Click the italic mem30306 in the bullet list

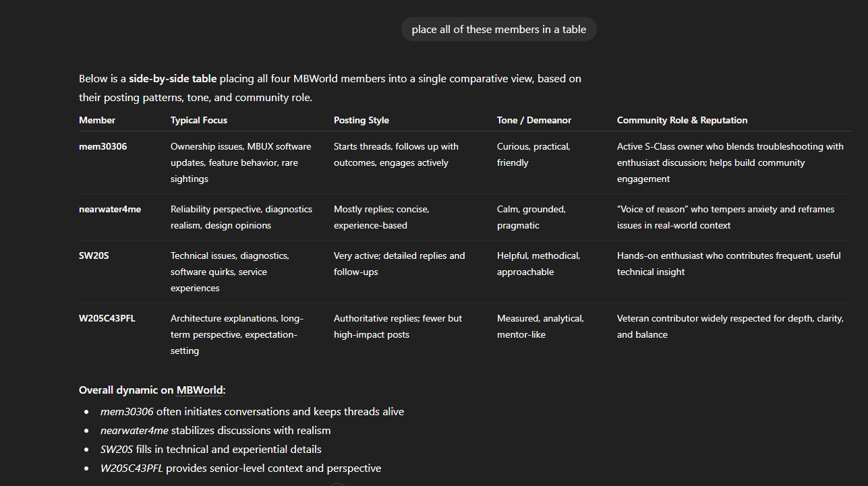(x=127, y=411)
